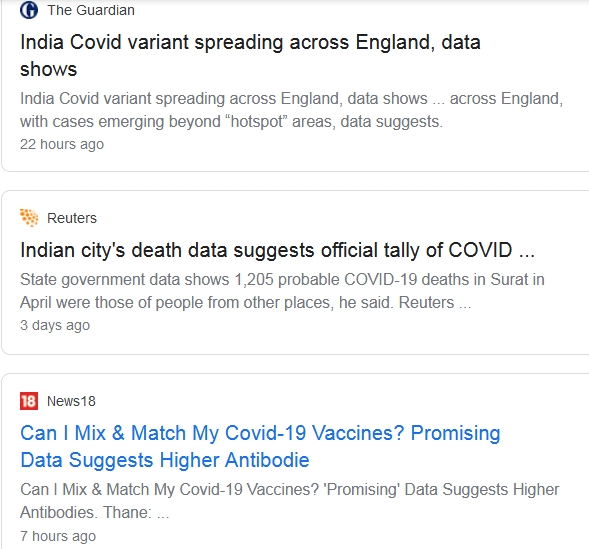Viewport: 589px width, 549px height.
Task: Select the Guardian news card
Action: 295,86
